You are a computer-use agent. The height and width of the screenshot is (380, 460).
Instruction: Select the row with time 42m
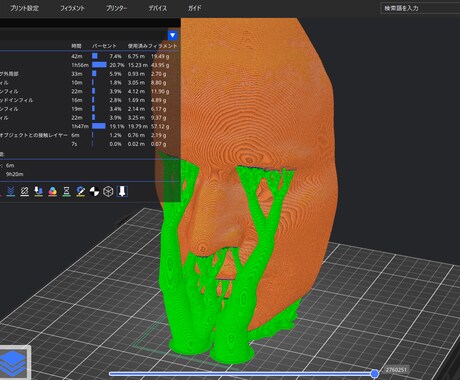click(90, 56)
